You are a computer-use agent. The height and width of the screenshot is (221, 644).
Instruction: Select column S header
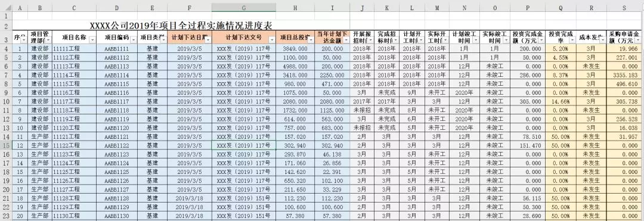click(624, 7)
